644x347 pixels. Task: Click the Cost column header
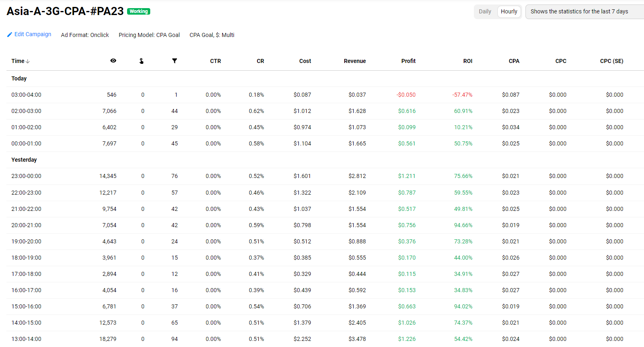(305, 61)
